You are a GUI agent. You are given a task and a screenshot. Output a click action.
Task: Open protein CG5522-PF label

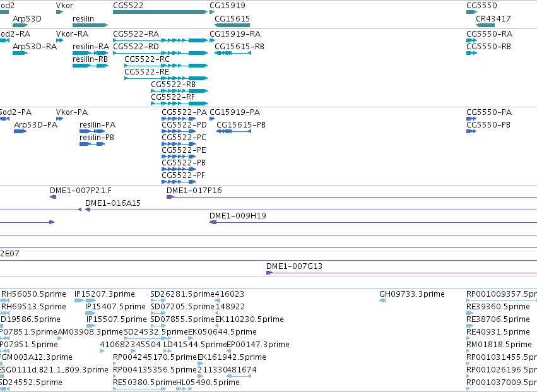(x=183, y=175)
